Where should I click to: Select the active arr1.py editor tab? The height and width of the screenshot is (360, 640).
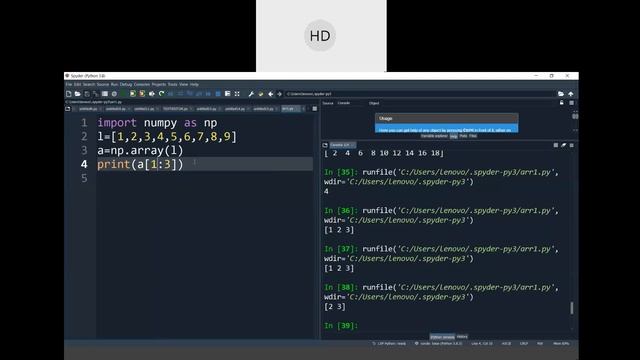coord(291,109)
